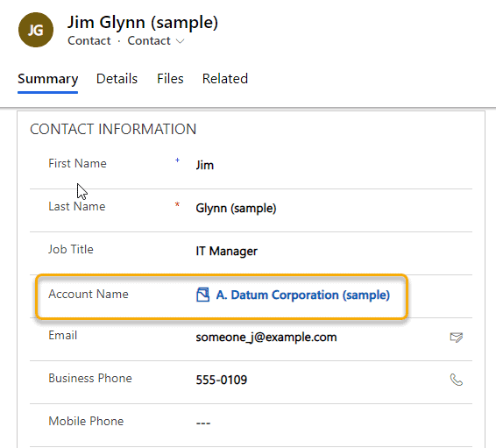Switch to the Details tab
Image resolution: width=496 pixels, height=448 pixels.
tap(117, 79)
